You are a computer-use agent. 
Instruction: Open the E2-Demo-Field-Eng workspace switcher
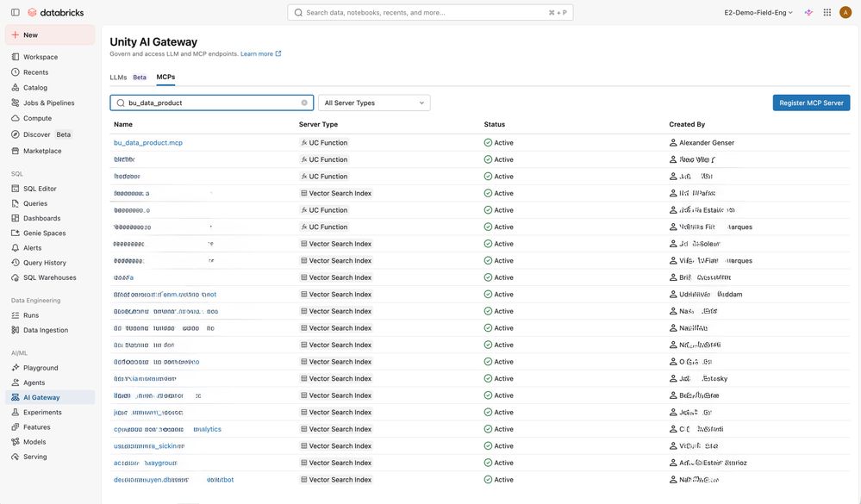pyautogui.click(x=758, y=13)
